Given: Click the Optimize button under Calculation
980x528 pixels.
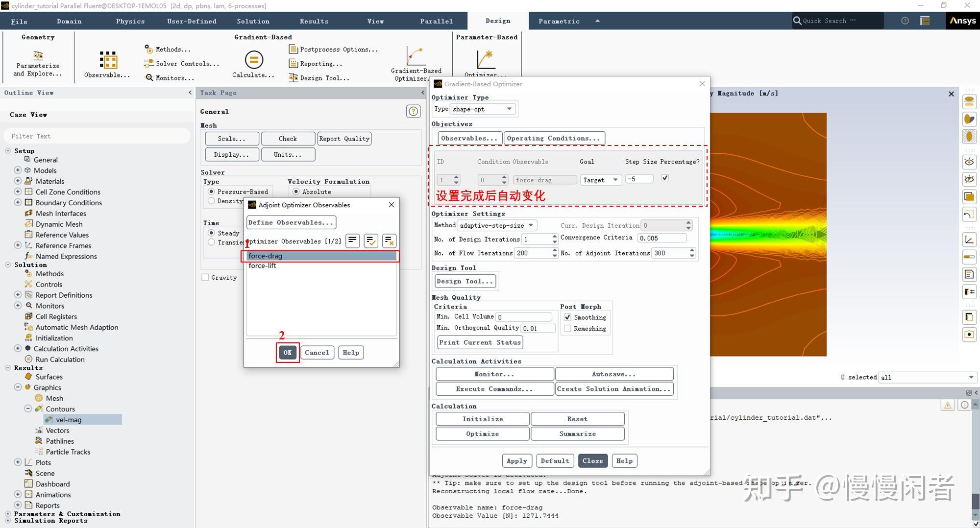Looking at the screenshot, I should [x=482, y=434].
